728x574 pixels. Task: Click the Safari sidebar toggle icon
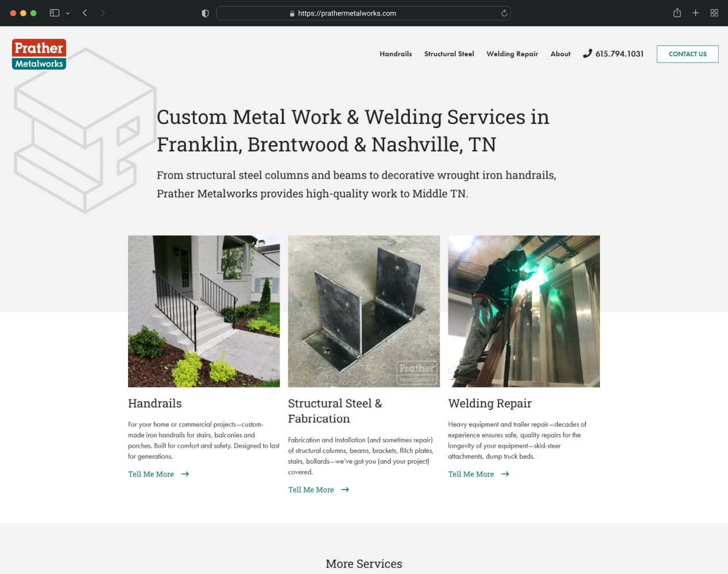tap(55, 13)
